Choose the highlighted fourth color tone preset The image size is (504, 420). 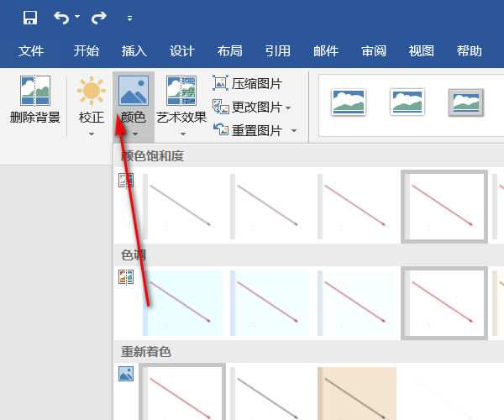click(x=444, y=303)
